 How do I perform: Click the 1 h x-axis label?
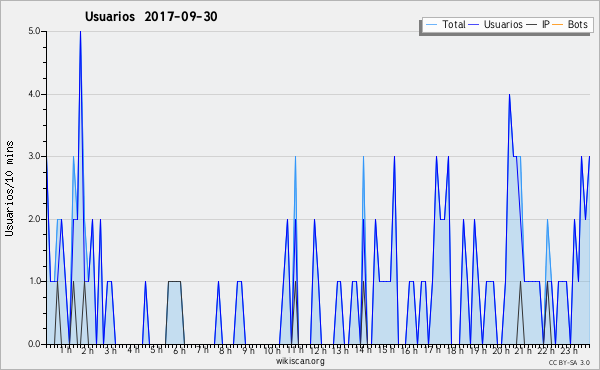pos(66,350)
